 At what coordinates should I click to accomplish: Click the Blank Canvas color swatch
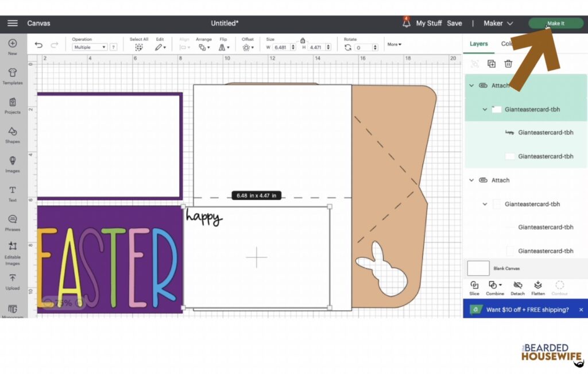coord(479,268)
